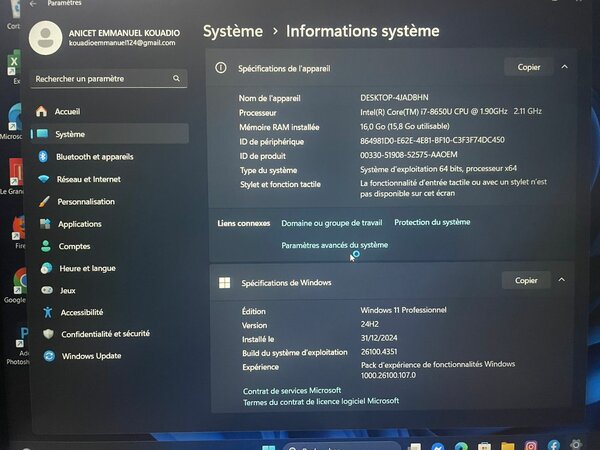
Task: Collapse Spécifications de Windows section
Action: [x=562, y=281]
